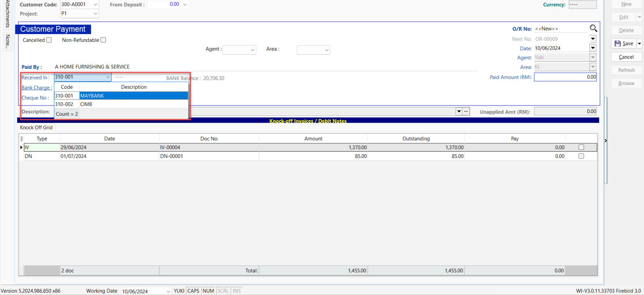Click the O/R No magnifying glass search icon

(593, 28)
